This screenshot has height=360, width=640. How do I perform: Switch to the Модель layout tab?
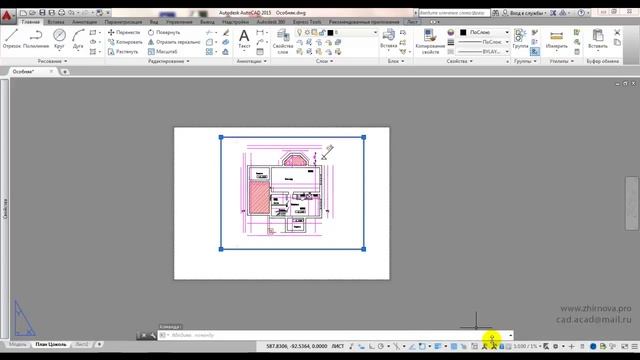[x=18, y=345]
